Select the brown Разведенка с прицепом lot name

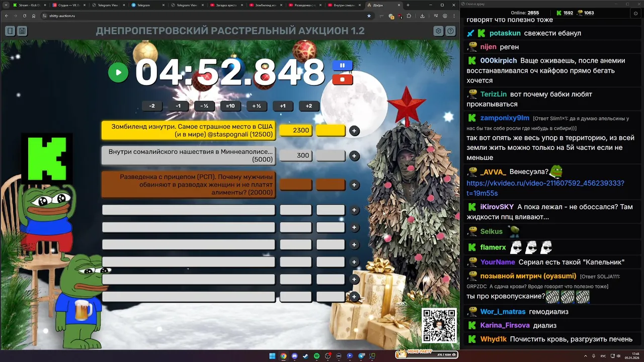[x=189, y=185]
